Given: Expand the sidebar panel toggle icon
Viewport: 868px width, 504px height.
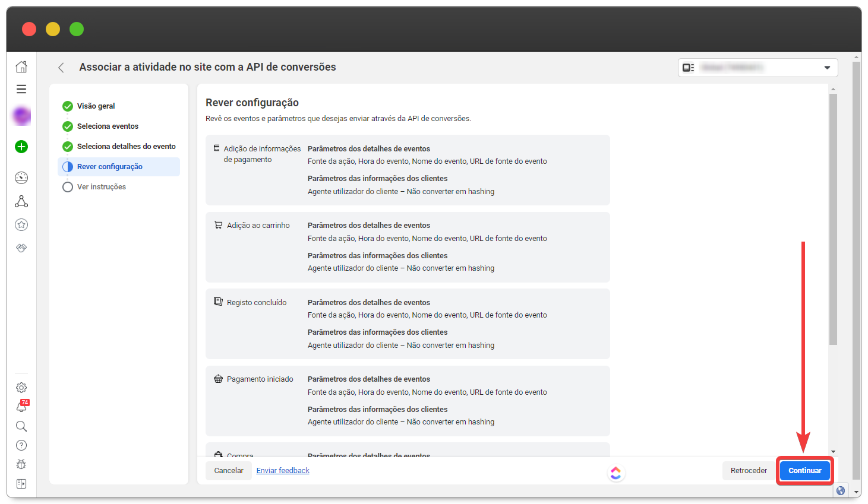Looking at the screenshot, I should click(21, 484).
